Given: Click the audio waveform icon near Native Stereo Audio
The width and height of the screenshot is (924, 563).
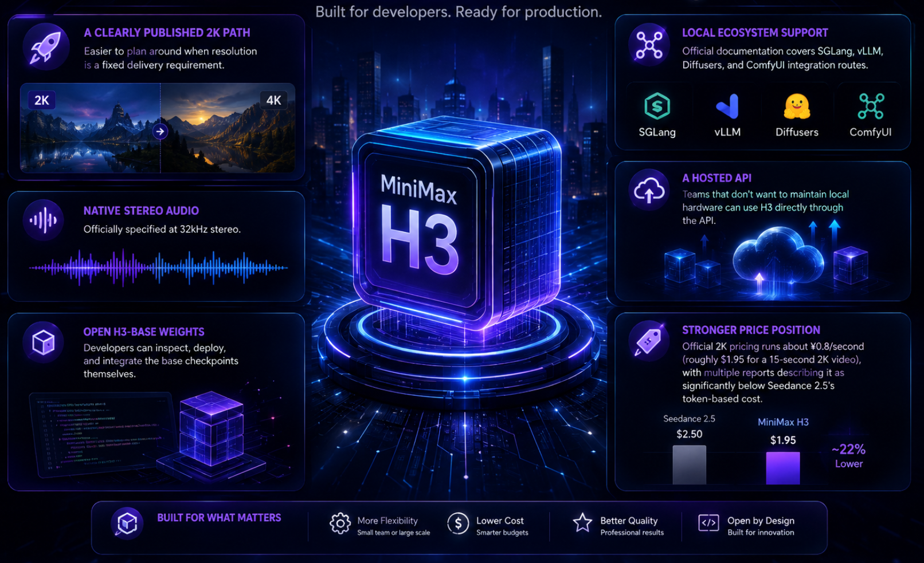Looking at the screenshot, I should tap(44, 220).
